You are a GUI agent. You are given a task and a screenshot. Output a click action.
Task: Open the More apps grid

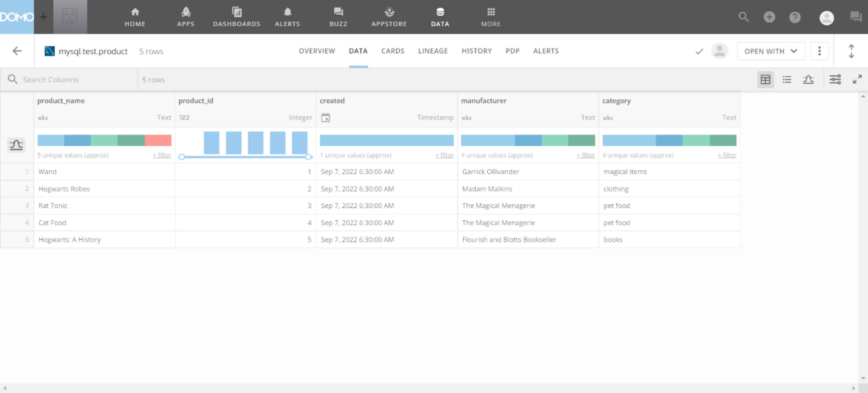coord(491,17)
